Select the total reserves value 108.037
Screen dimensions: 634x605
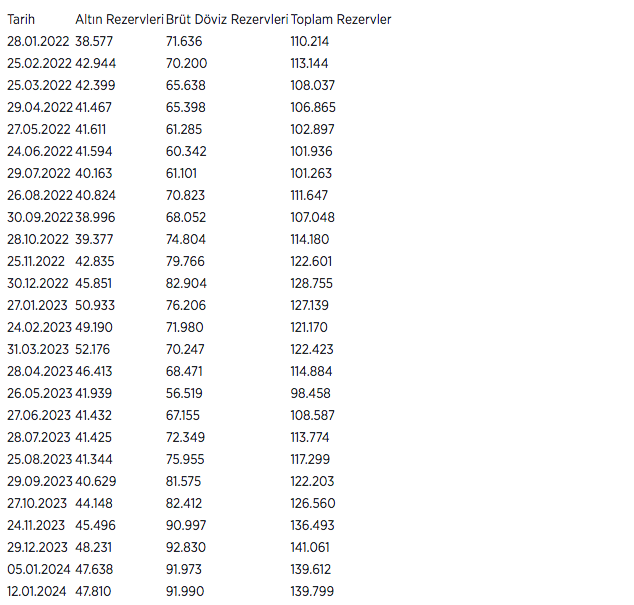(312, 85)
